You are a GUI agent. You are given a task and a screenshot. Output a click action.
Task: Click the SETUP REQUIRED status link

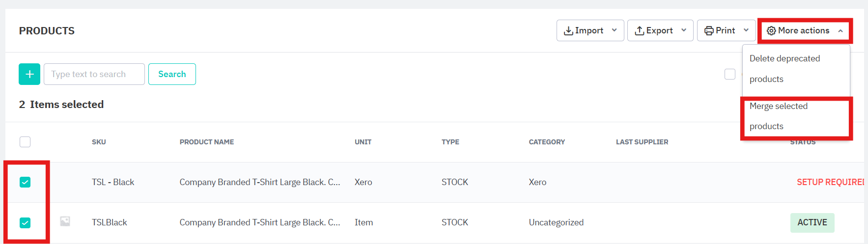pos(830,182)
